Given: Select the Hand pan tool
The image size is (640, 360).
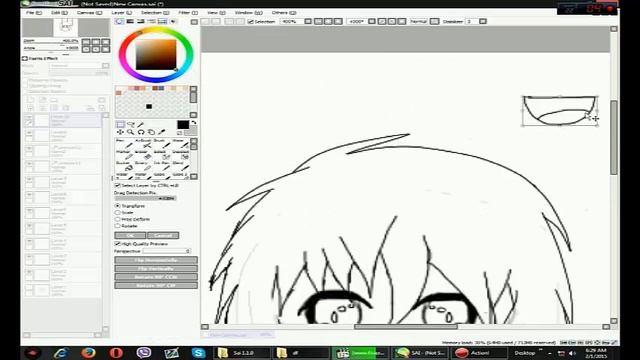Looking at the screenshot, I should 151,132.
